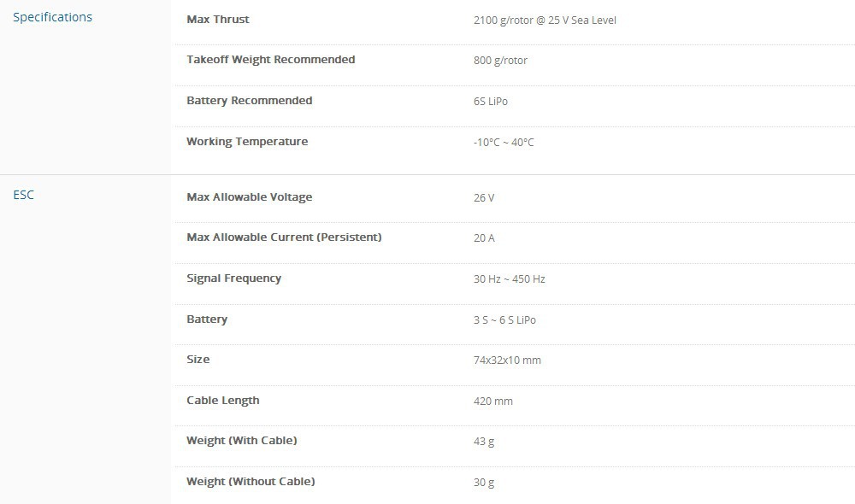Screen dimensions: 855x504
Task: Select the -10°C ~ 40°C temperature value
Action: (504, 143)
